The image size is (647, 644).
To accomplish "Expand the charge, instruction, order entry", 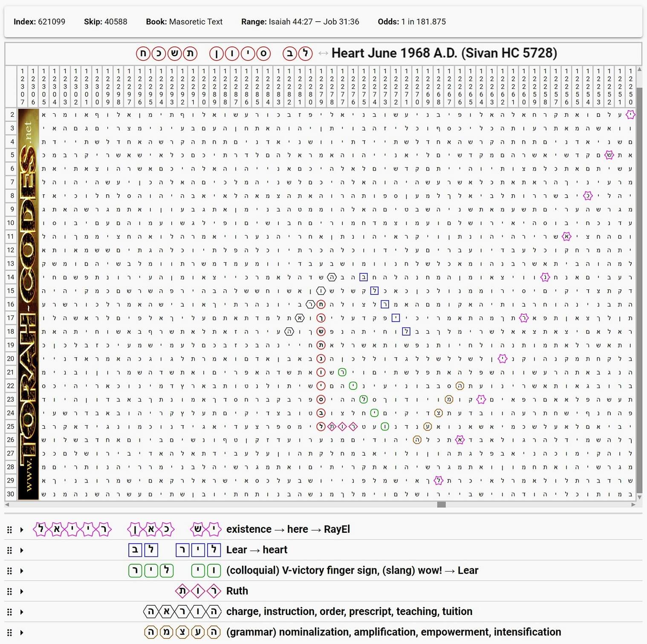I will (22, 612).
